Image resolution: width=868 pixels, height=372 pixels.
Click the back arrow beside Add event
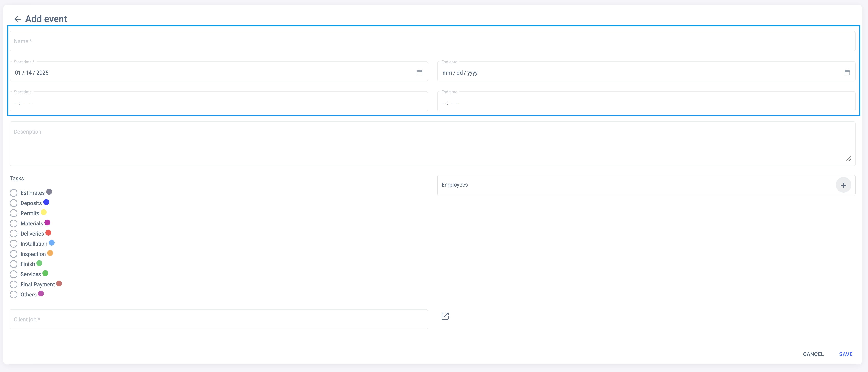click(17, 19)
